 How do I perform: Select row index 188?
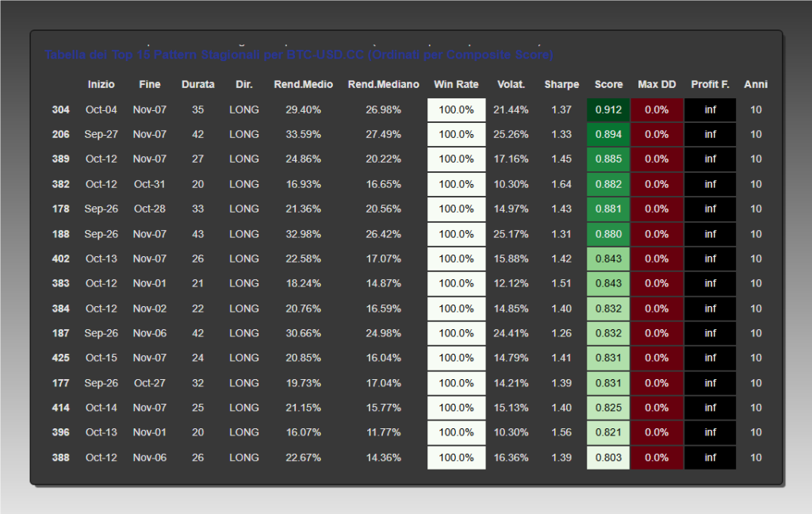(60, 234)
